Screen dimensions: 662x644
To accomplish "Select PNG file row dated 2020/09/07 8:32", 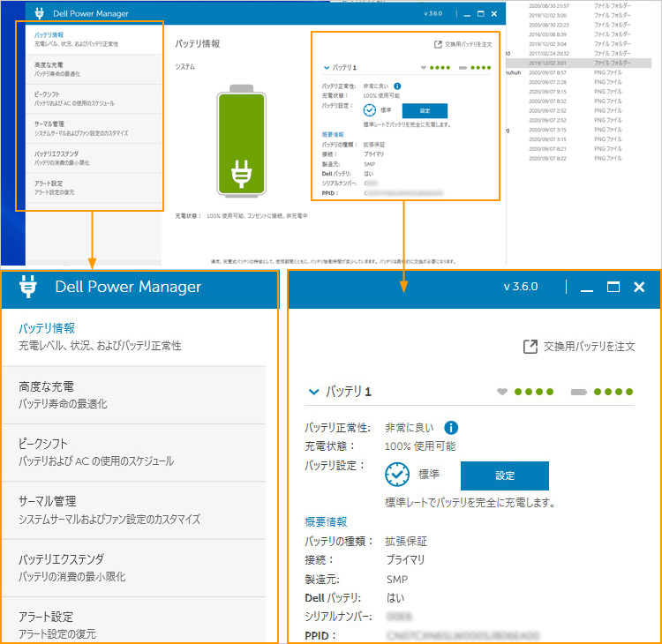I will [x=579, y=101].
